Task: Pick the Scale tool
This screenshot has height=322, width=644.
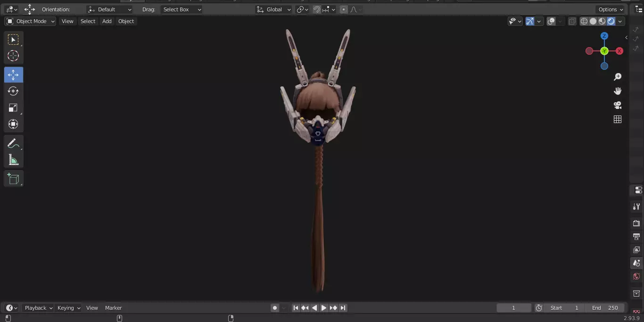Action: tap(13, 108)
